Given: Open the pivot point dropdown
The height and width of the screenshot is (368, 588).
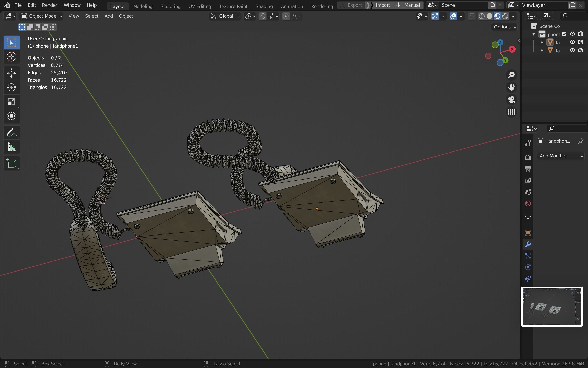Looking at the screenshot, I should pyautogui.click(x=250, y=16).
